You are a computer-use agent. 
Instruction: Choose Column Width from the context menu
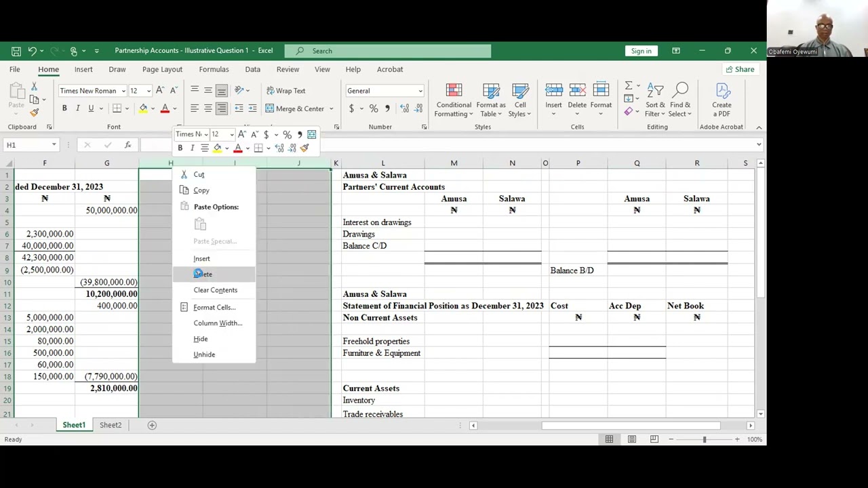[214, 323]
